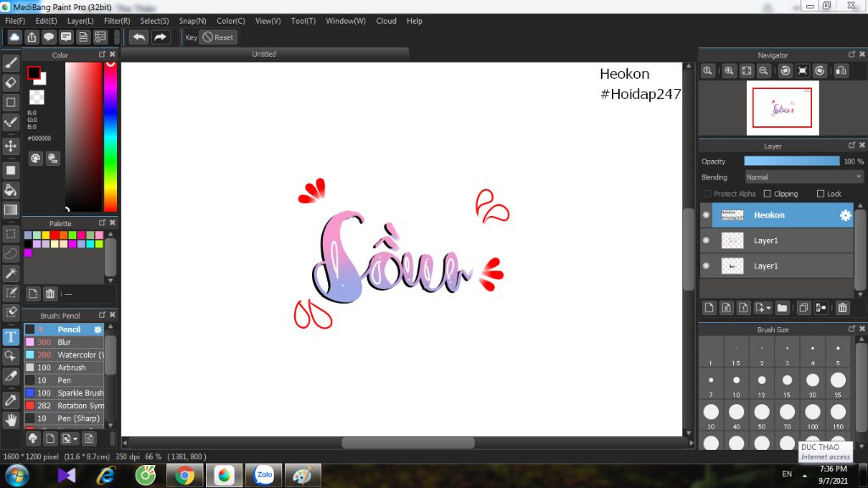The image size is (868, 488).
Task: Select the Move tool
Action: tap(10, 146)
